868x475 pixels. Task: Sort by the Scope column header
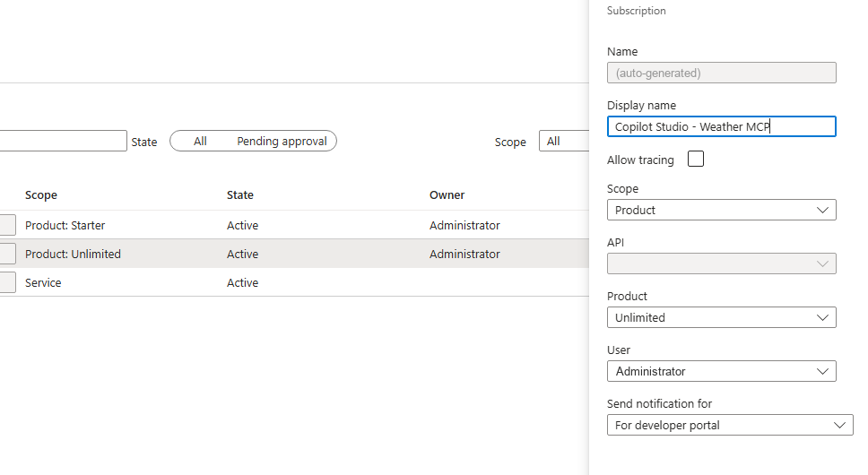click(41, 195)
